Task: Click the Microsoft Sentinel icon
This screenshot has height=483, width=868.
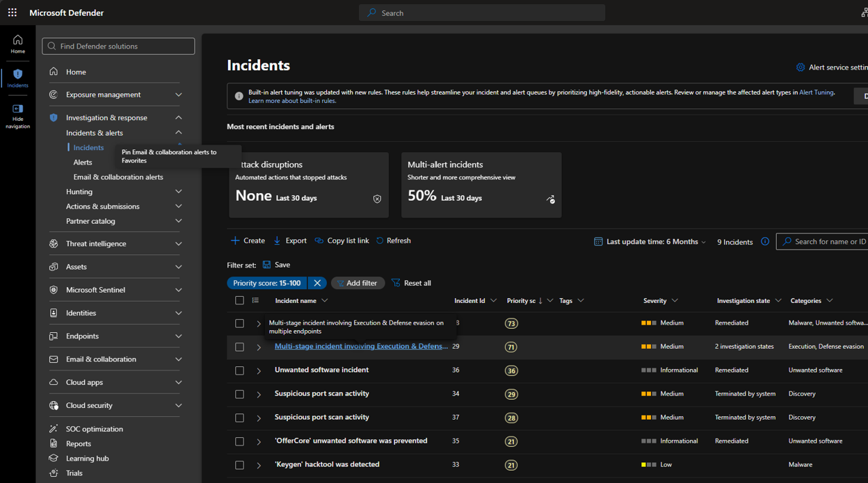Action: pyautogui.click(x=54, y=290)
